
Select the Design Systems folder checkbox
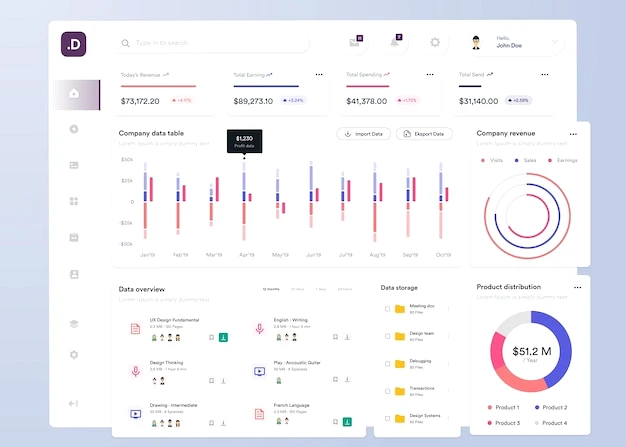point(387,418)
